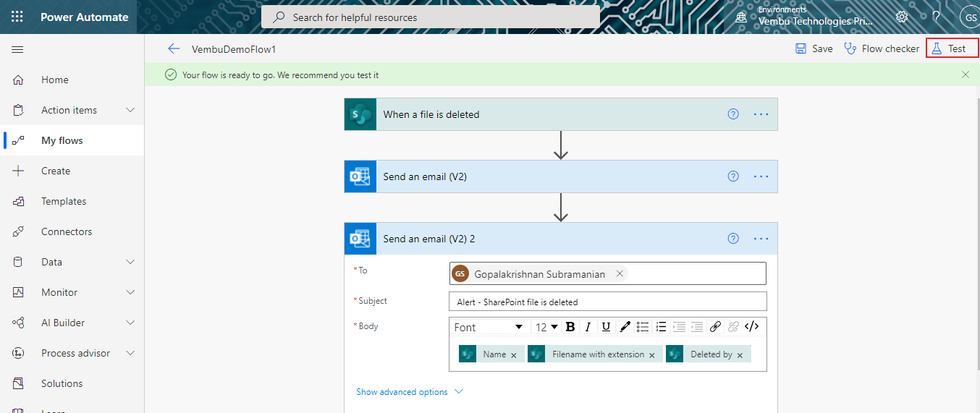Rename the flow title VembuDemoFlow1
This screenshot has width=980, height=413.
(234, 49)
